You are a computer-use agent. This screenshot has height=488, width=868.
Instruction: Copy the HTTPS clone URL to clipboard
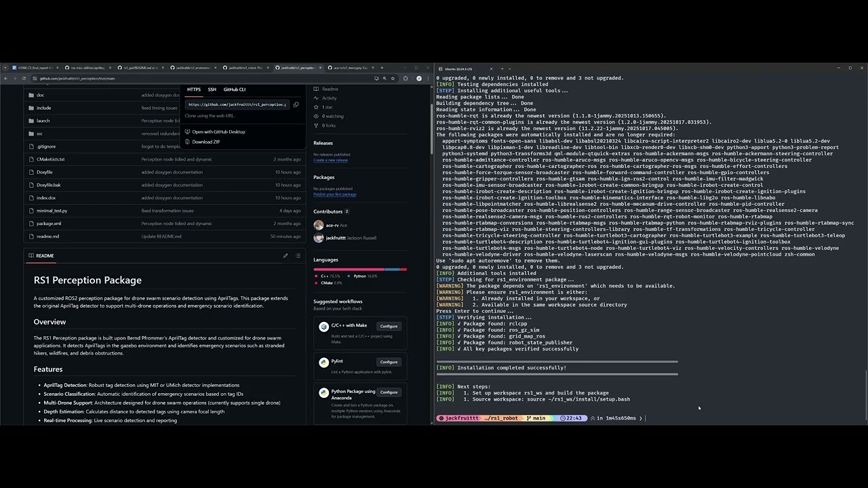tap(296, 104)
